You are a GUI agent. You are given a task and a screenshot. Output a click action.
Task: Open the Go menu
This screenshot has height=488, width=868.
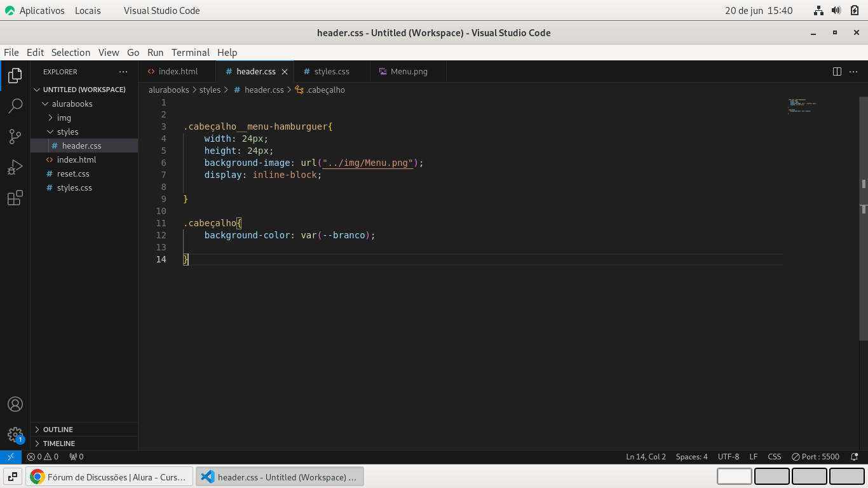[133, 53]
